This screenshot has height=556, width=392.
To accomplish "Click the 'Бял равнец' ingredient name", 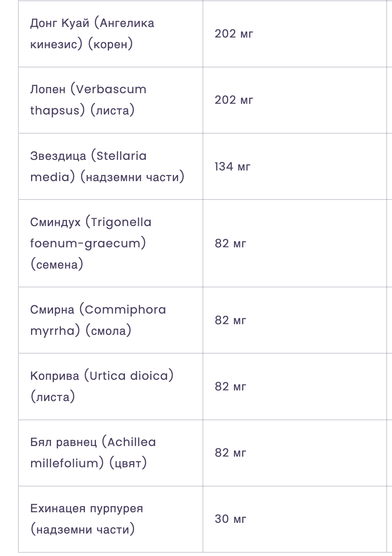I will click(x=64, y=442).
